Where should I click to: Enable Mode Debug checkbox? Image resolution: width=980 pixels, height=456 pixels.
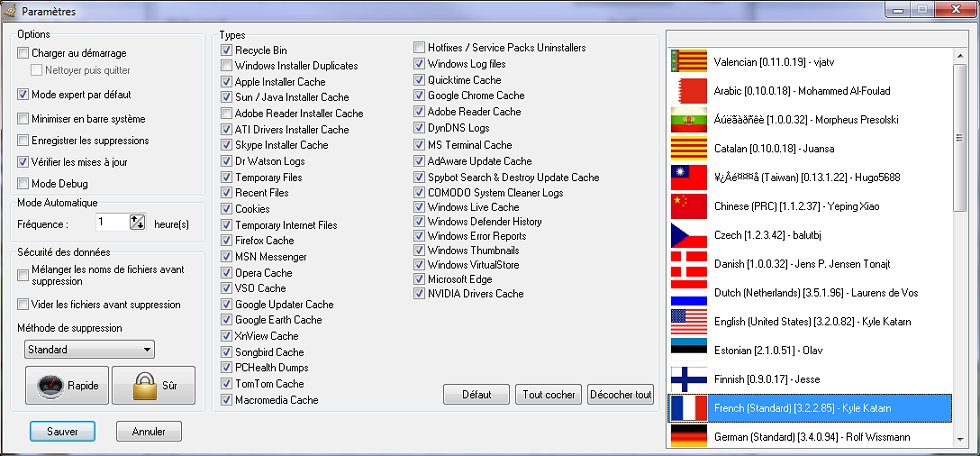click(x=23, y=183)
